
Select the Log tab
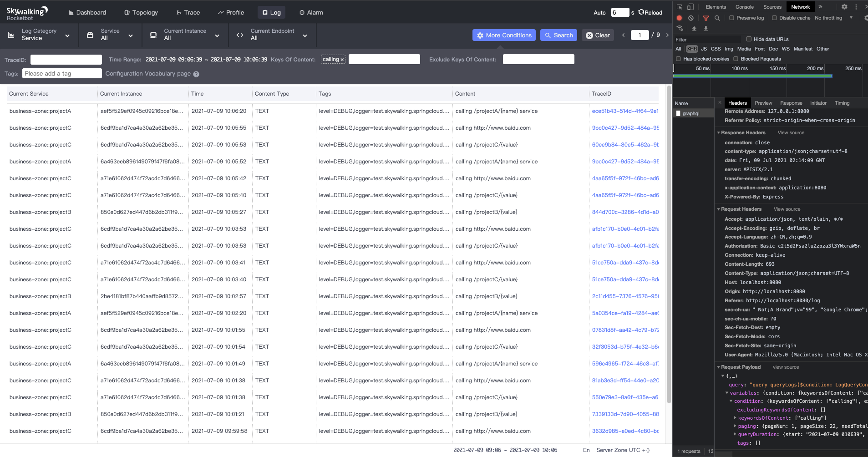coord(271,13)
